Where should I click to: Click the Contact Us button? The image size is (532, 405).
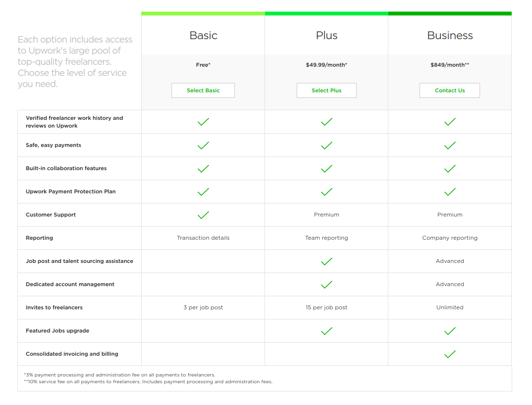click(x=450, y=90)
